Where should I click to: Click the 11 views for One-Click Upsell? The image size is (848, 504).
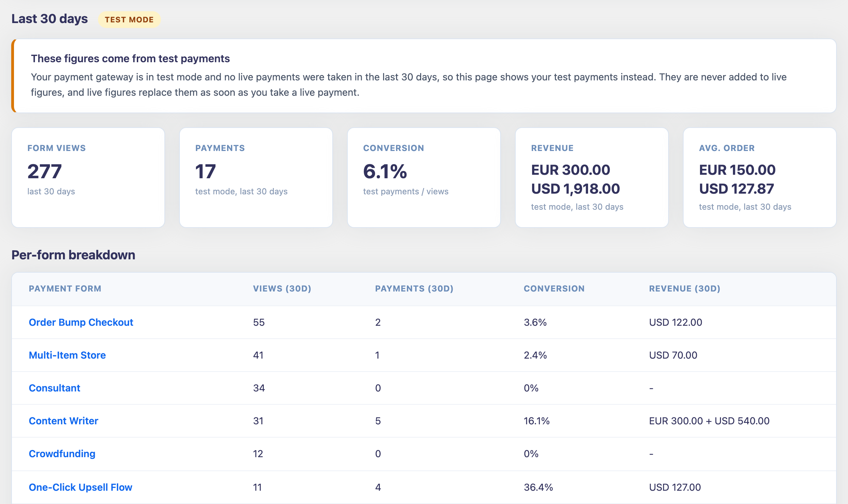[x=257, y=487]
